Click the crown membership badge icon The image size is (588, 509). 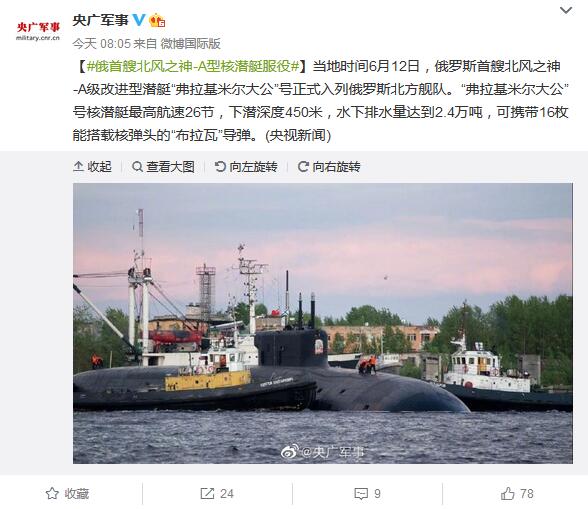coord(157,20)
